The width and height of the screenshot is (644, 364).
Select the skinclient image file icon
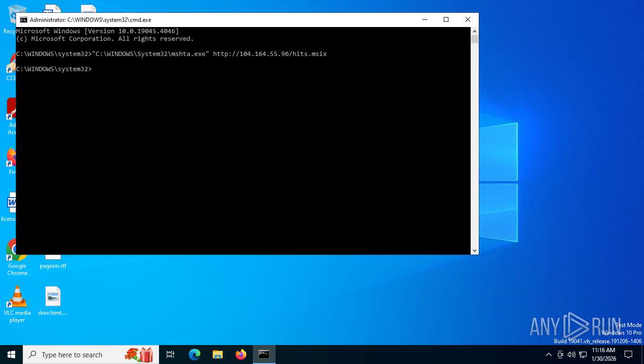click(x=53, y=301)
